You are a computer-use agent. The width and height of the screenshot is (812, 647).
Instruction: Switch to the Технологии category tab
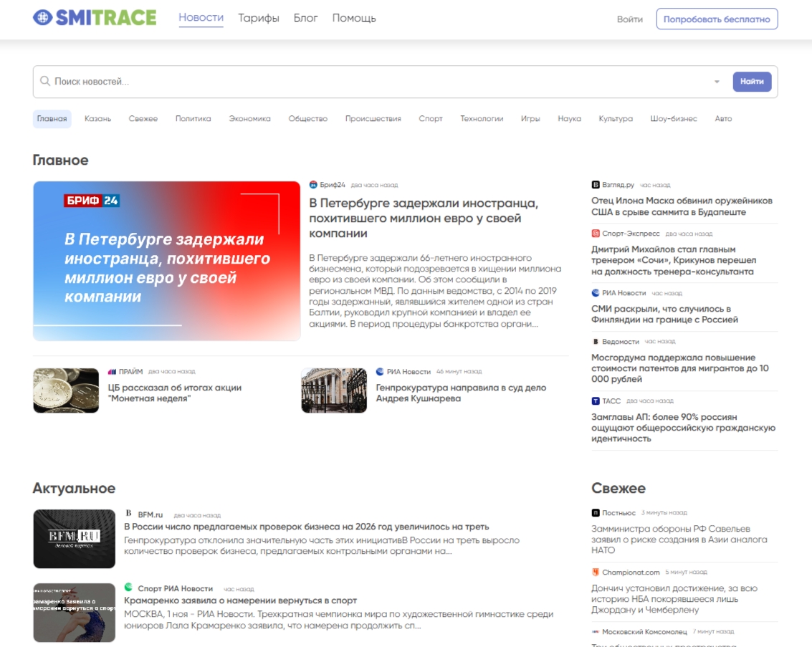(x=482, y=119)
